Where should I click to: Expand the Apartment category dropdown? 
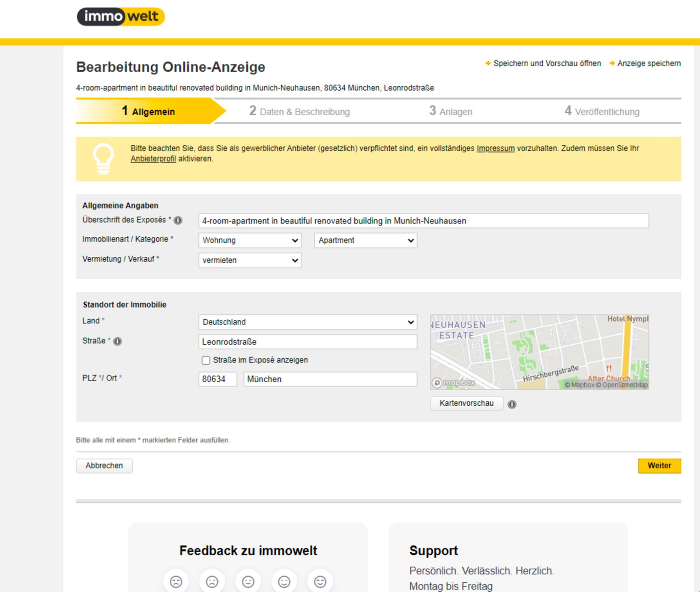pos(366,240)
